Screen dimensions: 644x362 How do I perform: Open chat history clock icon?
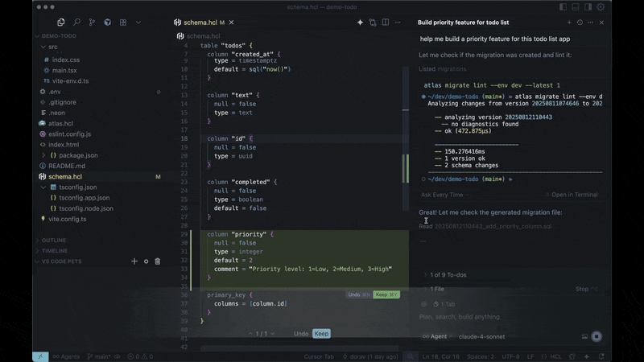tap(579, 23)
